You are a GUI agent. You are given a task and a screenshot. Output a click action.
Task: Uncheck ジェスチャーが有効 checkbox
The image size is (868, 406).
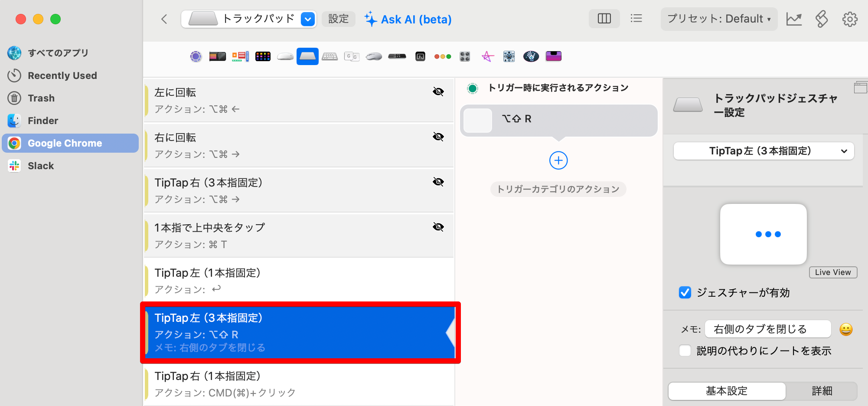(x=685, y=293)
